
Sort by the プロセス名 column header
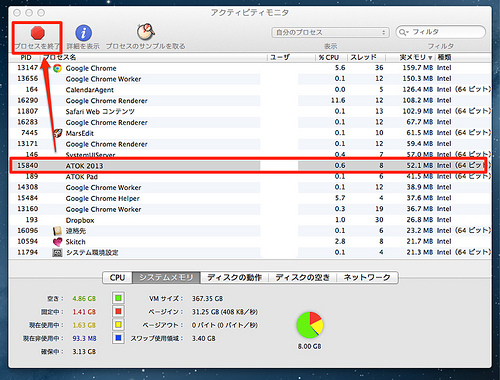[x=154, y=57]
